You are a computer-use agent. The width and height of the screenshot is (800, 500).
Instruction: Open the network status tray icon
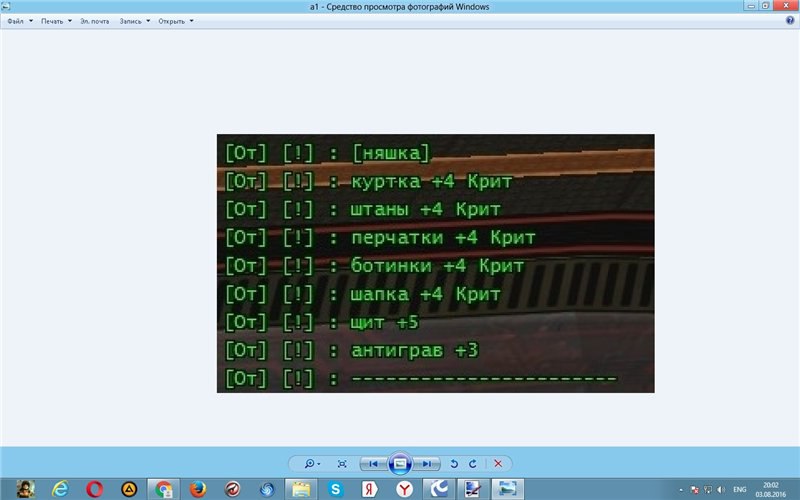708,490
